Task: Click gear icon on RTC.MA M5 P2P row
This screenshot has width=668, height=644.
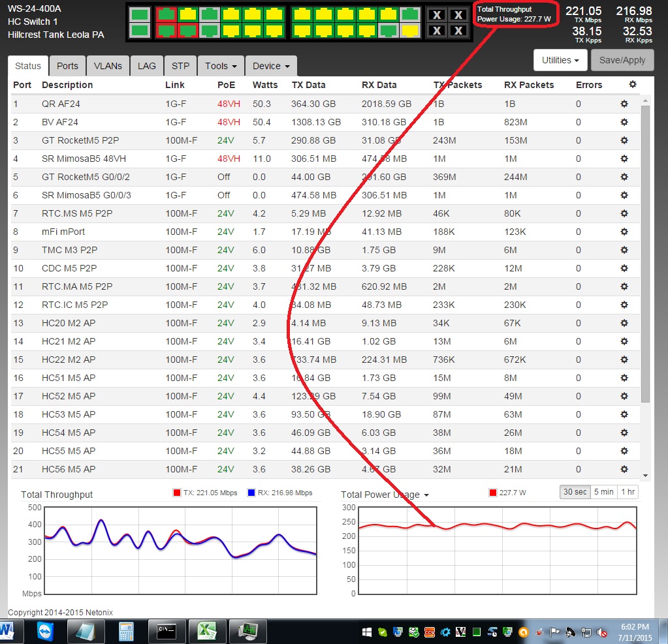Action: (624, 287)
